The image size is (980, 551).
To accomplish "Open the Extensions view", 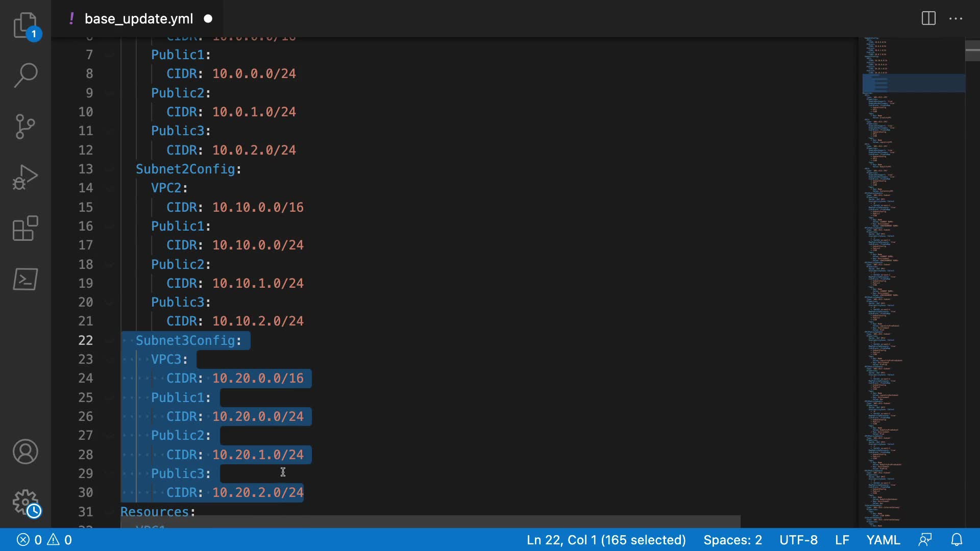I will [x=25, y=228].
